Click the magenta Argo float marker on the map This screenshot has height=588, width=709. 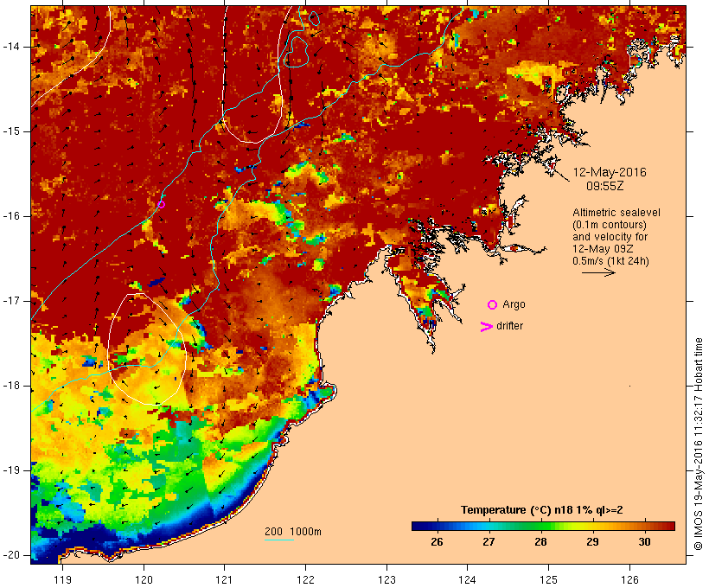(x=162, y=204)
